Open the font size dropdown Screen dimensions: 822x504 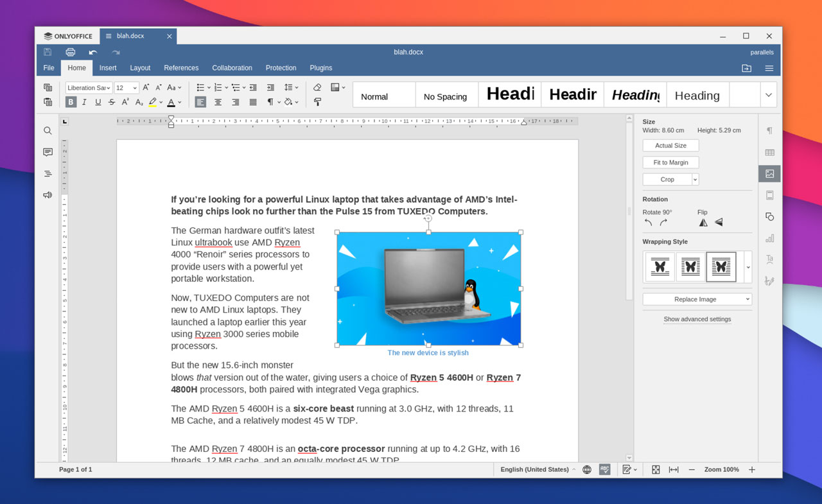tap(135, 88)
